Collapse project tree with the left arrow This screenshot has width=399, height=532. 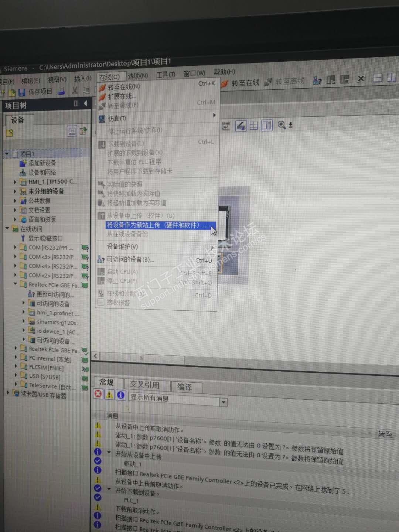pyautogui.click(x=85, y=103)
